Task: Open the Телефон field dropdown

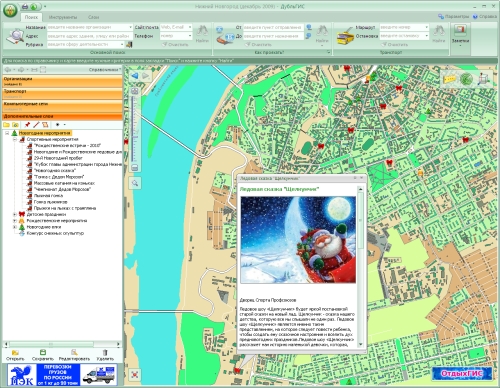Action: (x=190, y=36)
